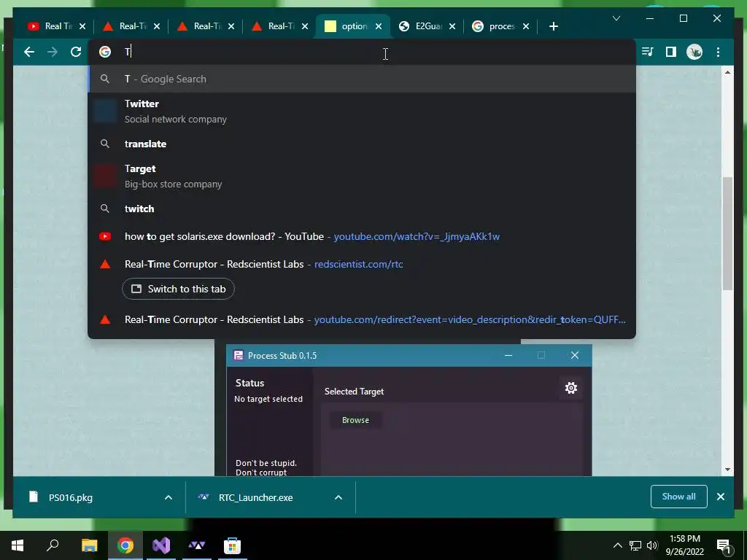747x560 pixels.
Task: Click the 'Switch to this tab' button
Action: tap(178, 289)
